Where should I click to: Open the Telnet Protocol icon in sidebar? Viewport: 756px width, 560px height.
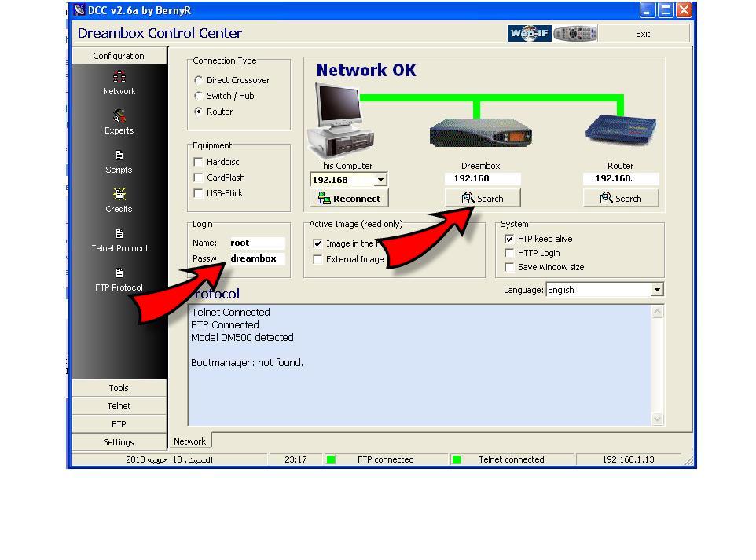119,234
